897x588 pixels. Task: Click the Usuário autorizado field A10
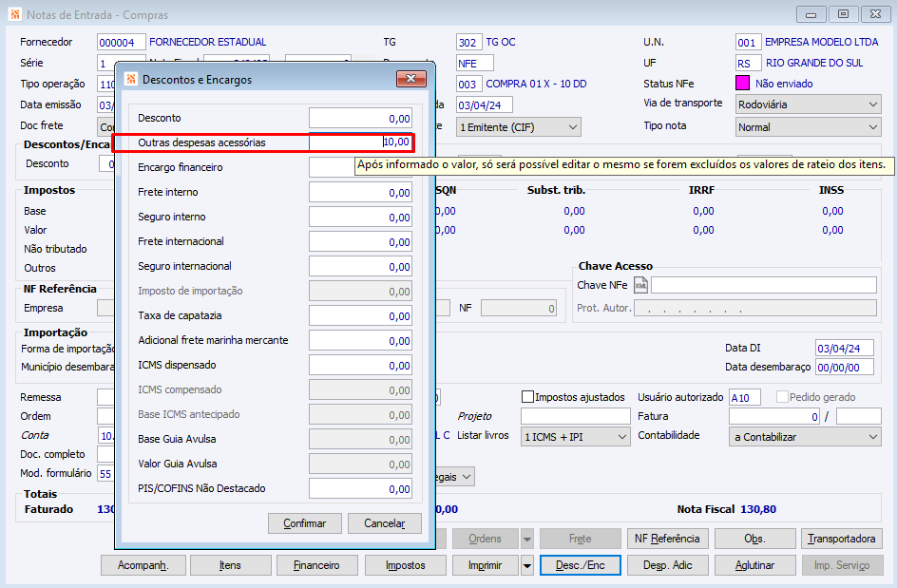(745, 397)
